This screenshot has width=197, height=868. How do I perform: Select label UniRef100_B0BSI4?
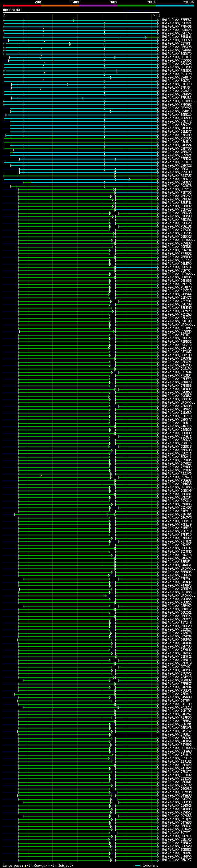click(x=177, y=267)
